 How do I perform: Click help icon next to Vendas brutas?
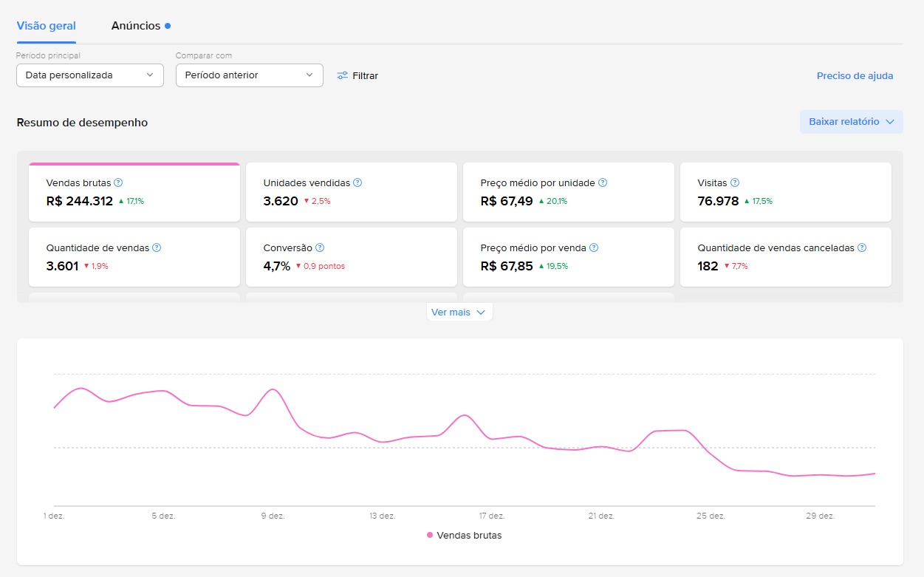[118, 182]
